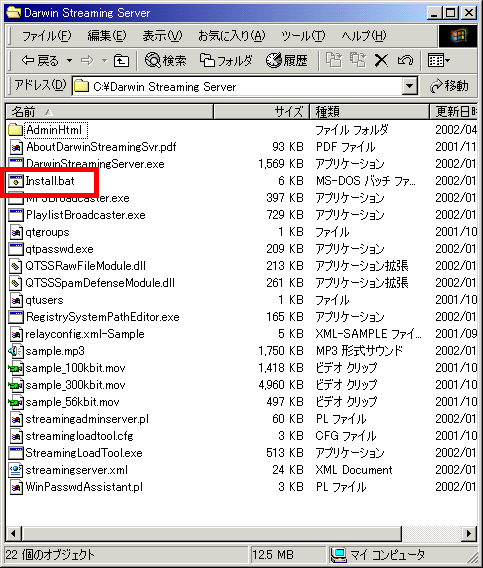483x568 pixels.
Task: Click the 'CFG ファイル' type cell
Action: pyautogui.click(x=346, y=436)
